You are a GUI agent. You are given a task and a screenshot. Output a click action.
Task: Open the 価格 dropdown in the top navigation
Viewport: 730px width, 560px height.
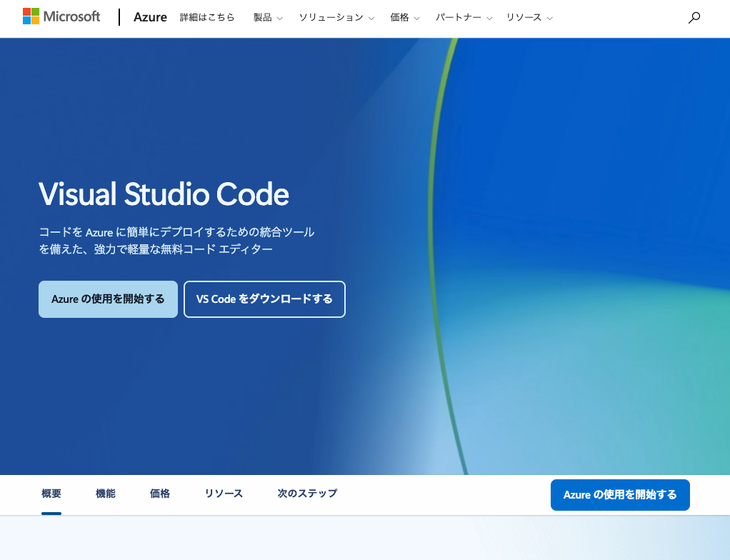pyautogui.click(x=405, y=18)
